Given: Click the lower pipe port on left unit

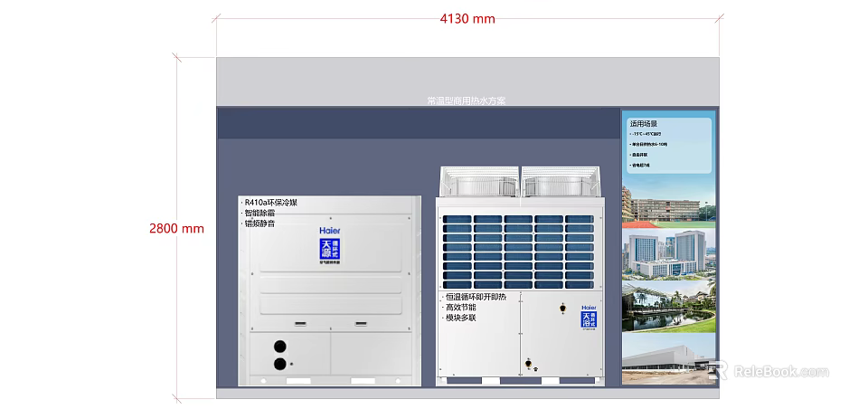Looking at the screenshot, I should click(280, 364).
